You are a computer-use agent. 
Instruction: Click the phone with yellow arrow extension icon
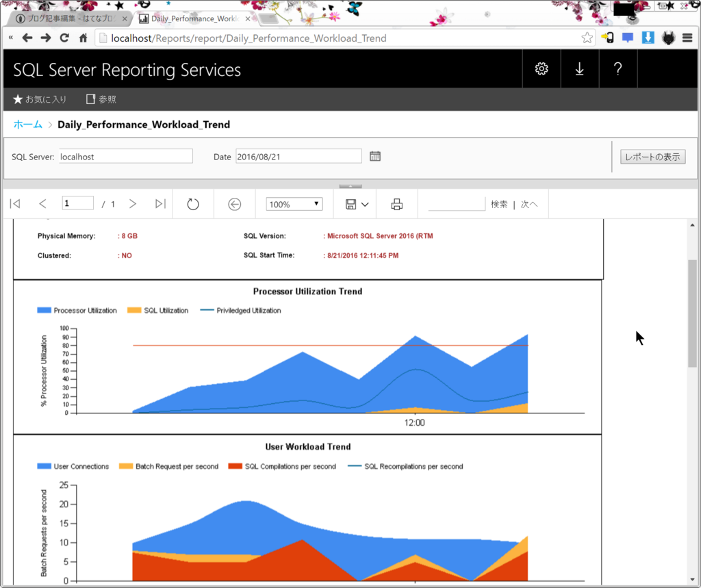pos(608,38)
